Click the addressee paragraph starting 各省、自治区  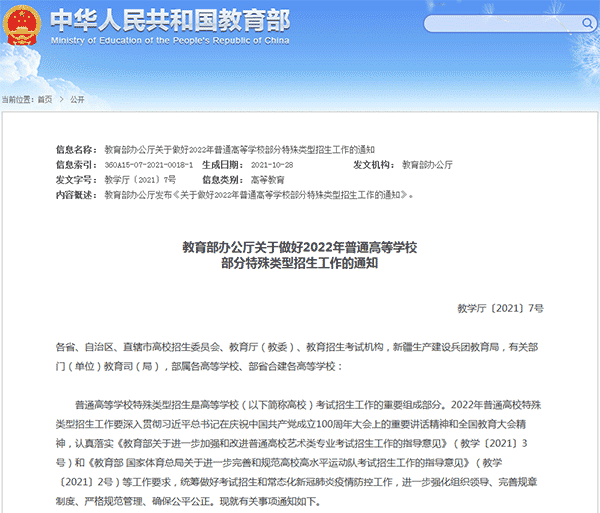(x=299, y=355)
